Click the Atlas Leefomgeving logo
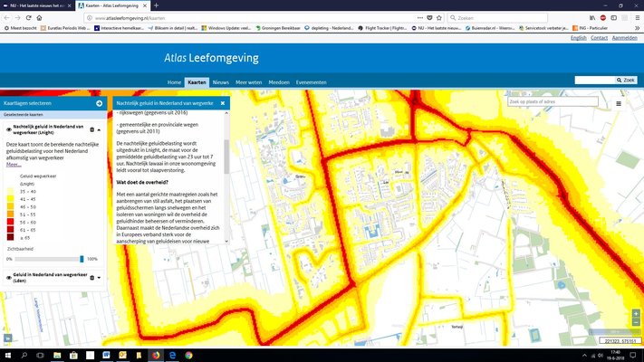The image size is (644, 362). pyautogui.click(x=212, y=58)
